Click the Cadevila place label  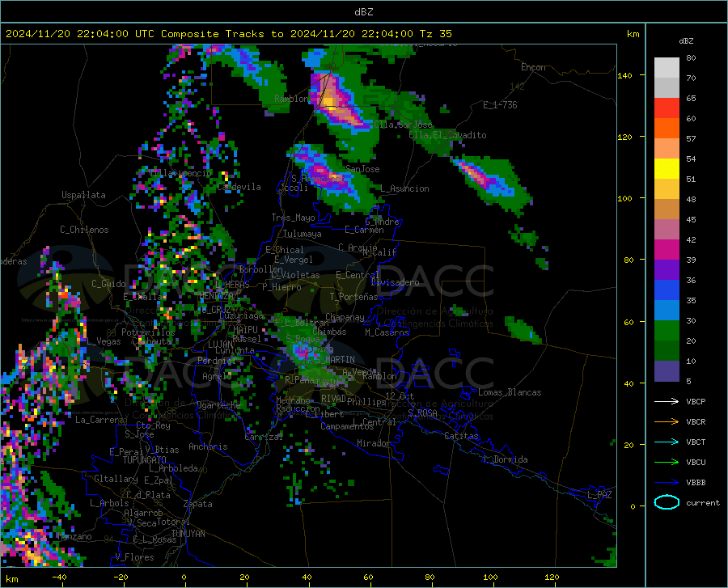(x=239, y=187)
